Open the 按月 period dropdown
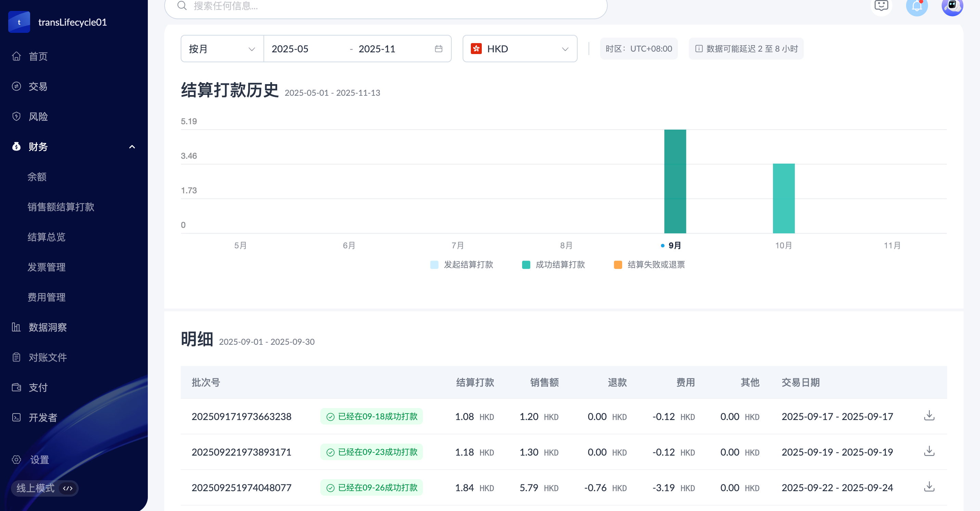This screenshot has height=511, width=980. 222,49
